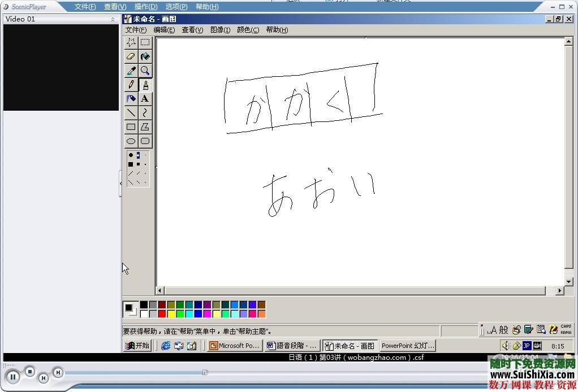The width and height of the screenshot is (578, 392).
Task: Select the Color Picker eyedropper tool
Action: click(131, 71)
